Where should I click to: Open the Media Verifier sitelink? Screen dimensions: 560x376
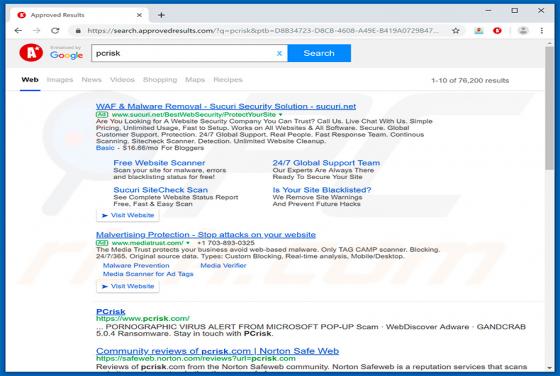[223, 266]
